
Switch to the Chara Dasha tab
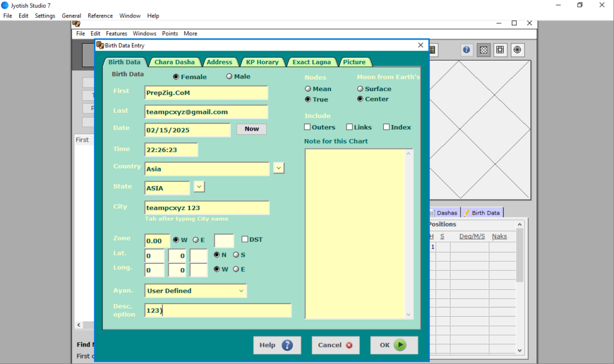tap(174, 62)
